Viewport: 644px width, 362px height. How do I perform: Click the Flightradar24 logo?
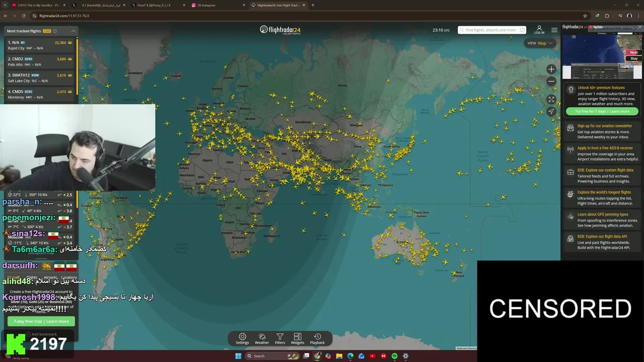coord(280,30)
